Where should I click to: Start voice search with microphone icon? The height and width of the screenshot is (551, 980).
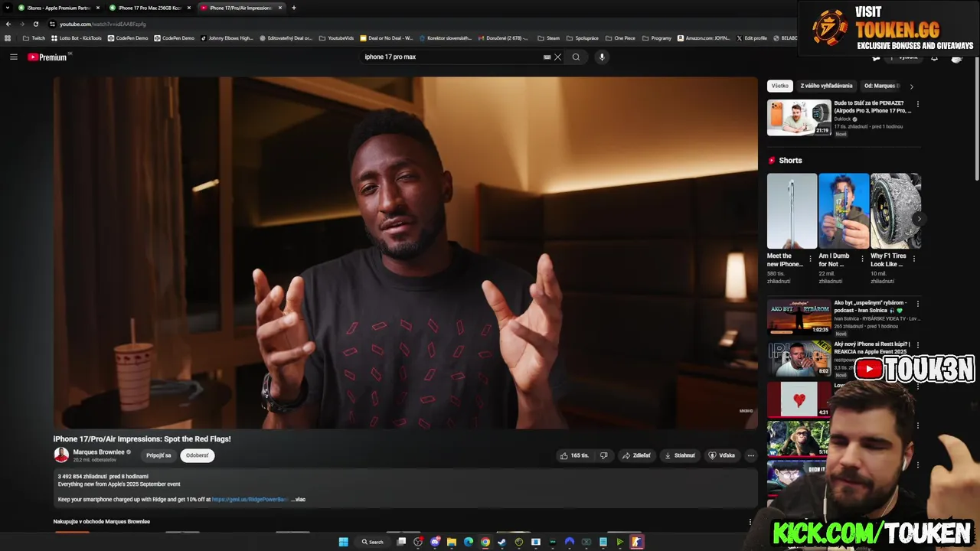point(602,57)
